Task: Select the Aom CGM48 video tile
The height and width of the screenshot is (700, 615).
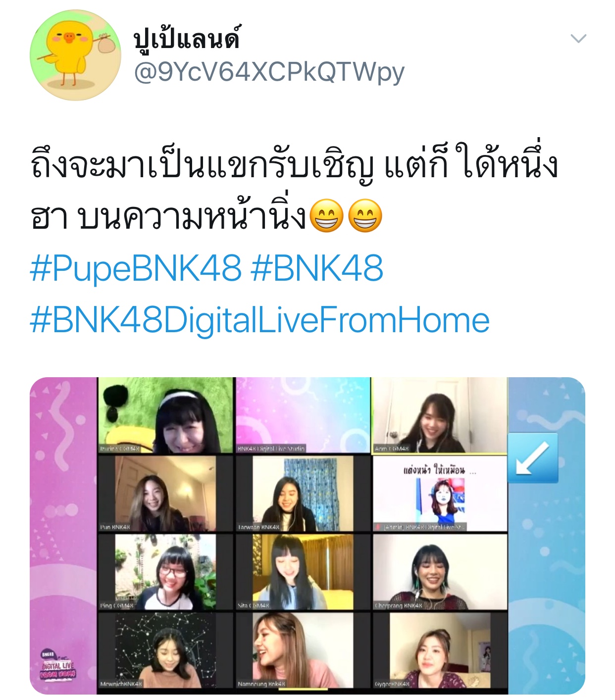Action: click(x=440, y=415)
